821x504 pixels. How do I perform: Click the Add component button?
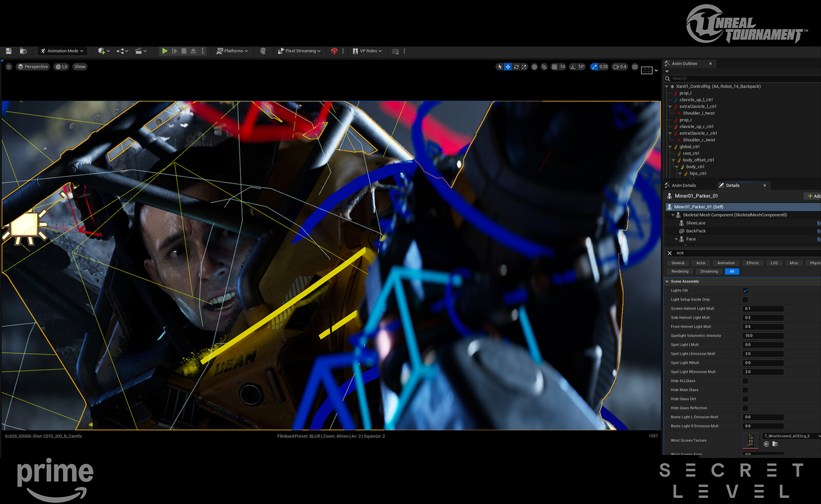point(813,196)
